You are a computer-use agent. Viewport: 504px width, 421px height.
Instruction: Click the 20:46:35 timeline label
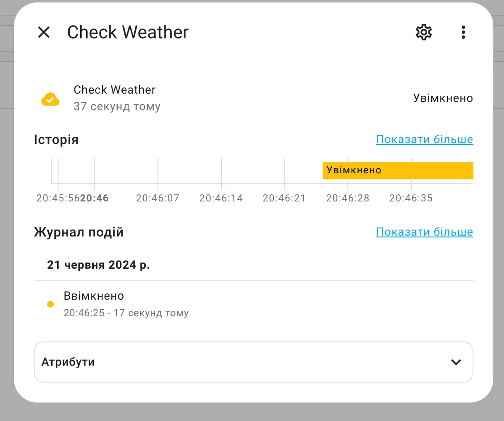coord(411,198)
